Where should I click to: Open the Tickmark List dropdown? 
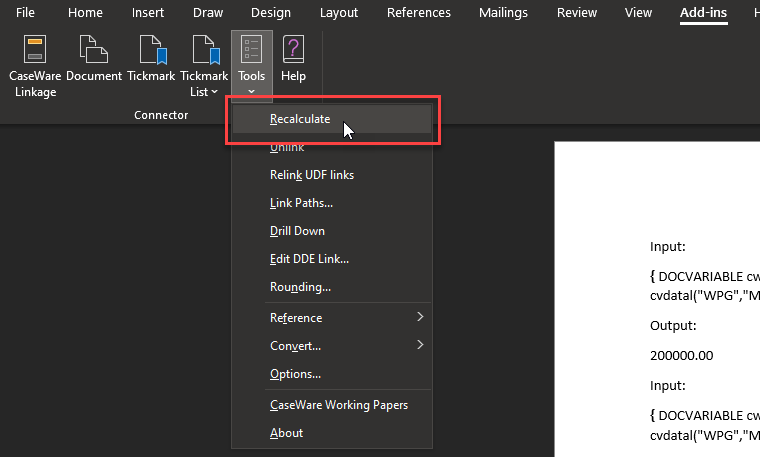[x=204, y=65]
